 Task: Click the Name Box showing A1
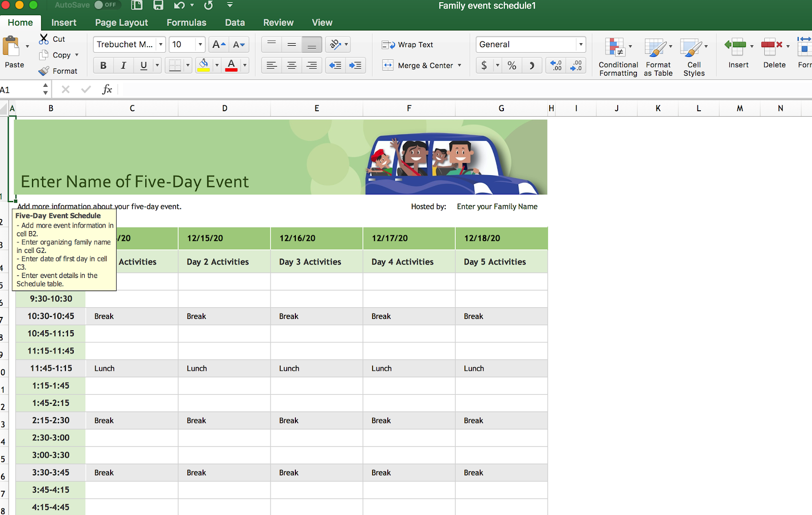pos(19,90)
